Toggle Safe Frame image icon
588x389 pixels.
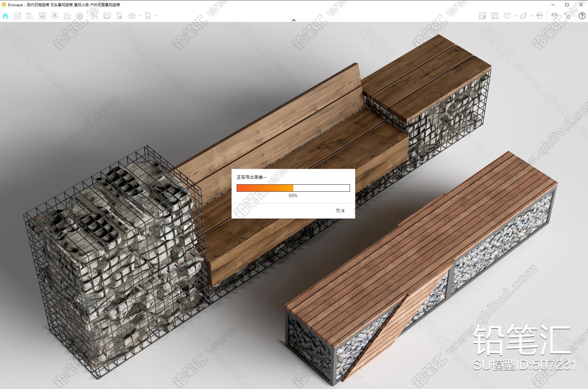[x=495, y=16]
